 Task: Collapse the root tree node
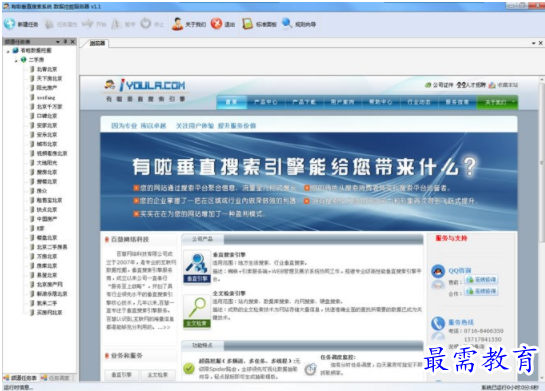click(8, 51)
